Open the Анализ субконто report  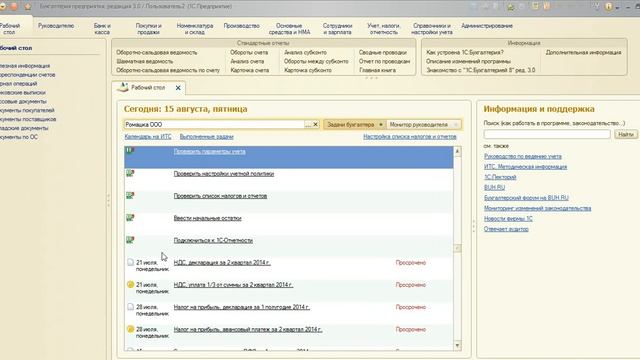coord(305,52)
